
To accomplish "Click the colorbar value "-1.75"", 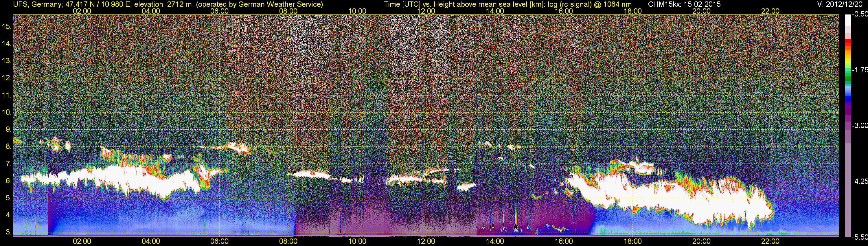I will tap(860, 70).
